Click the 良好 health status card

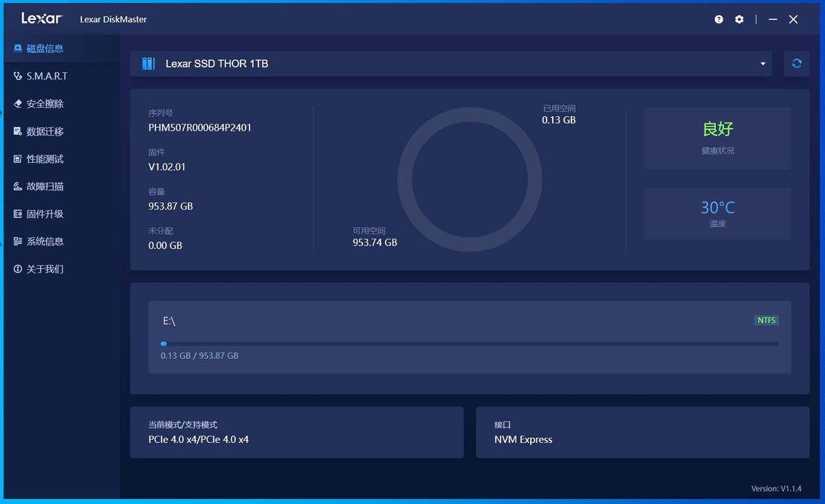tap(718, 138)
